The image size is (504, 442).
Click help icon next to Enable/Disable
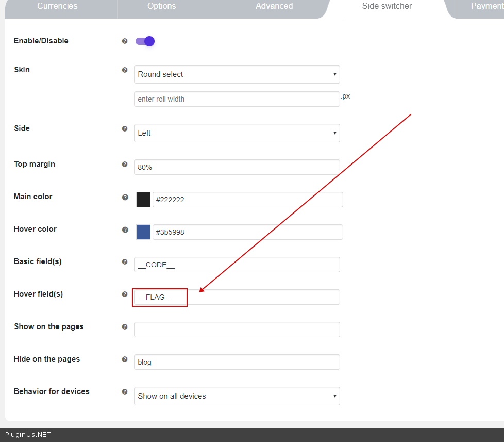pos(125,41)
